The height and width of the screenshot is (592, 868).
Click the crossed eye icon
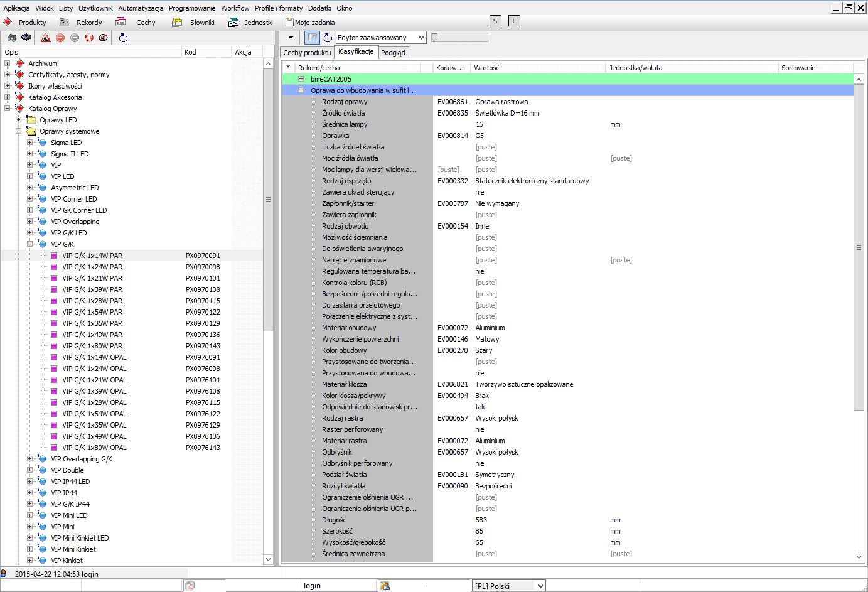pyautogui.click(x=104, y=38)
